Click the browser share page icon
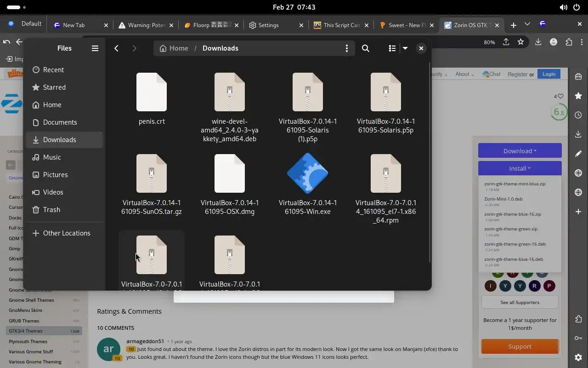Image resolution: width=588 pixels, height=368 pixels. point(506,42)
